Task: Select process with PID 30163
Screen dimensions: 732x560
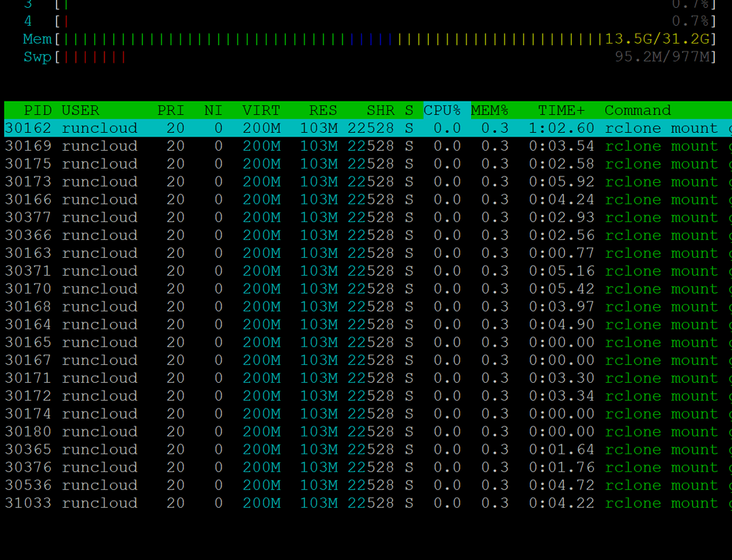Action: (x=368, y=253)
